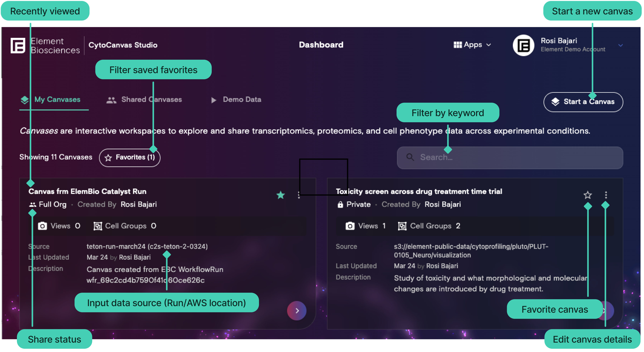Click the layers icon in Start a Canvas
Viewport: 644px width, 352px height.
[x=555, y=102]
